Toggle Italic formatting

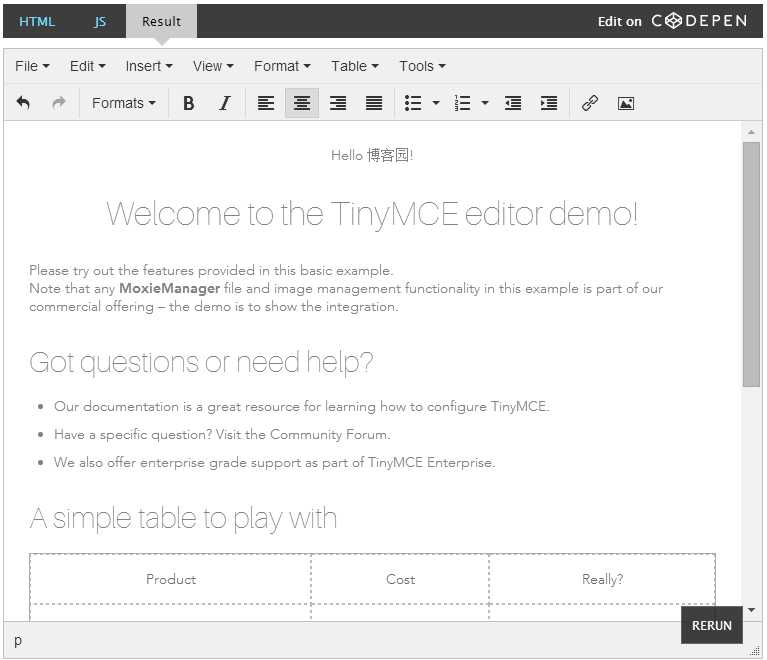click(225, 103)
